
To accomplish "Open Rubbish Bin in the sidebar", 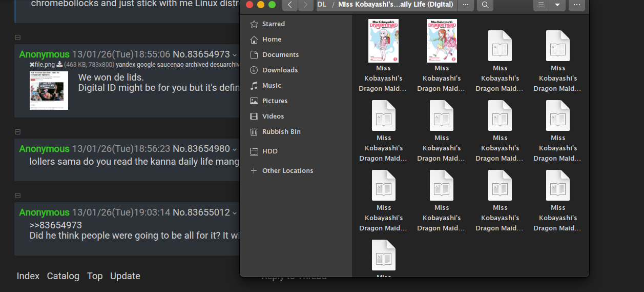I will click(296, 132).
